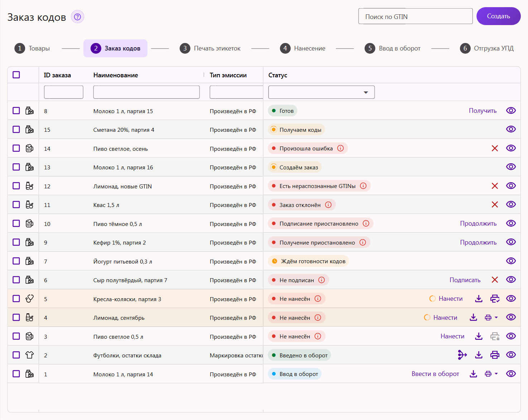This screenshot has width=528, height=420.
Task: Click the Создать button
Action: coord(498,16)
